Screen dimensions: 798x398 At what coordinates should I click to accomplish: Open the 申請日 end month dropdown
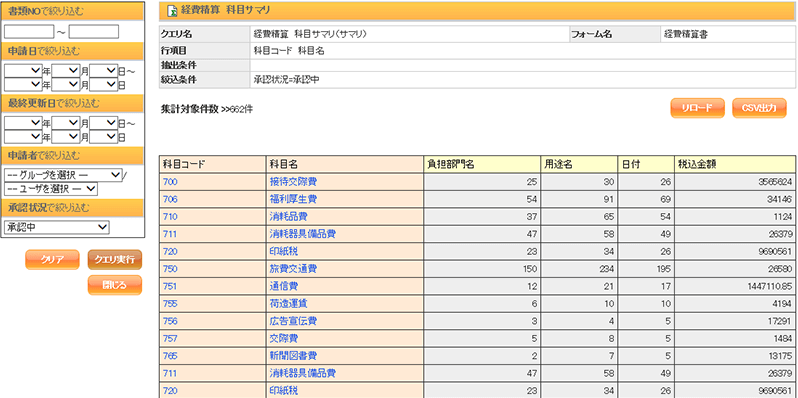[66, 84]
